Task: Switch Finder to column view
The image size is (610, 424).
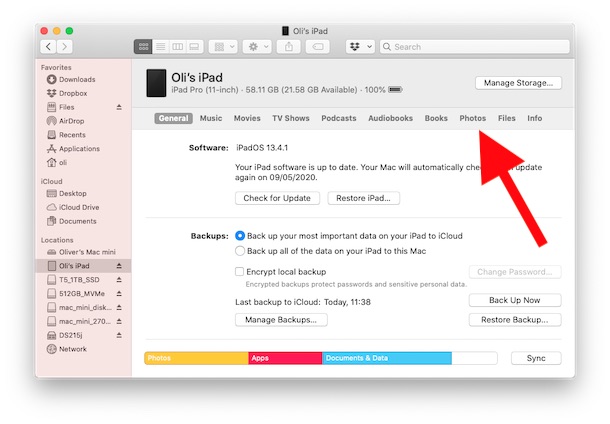Action: 177,47
